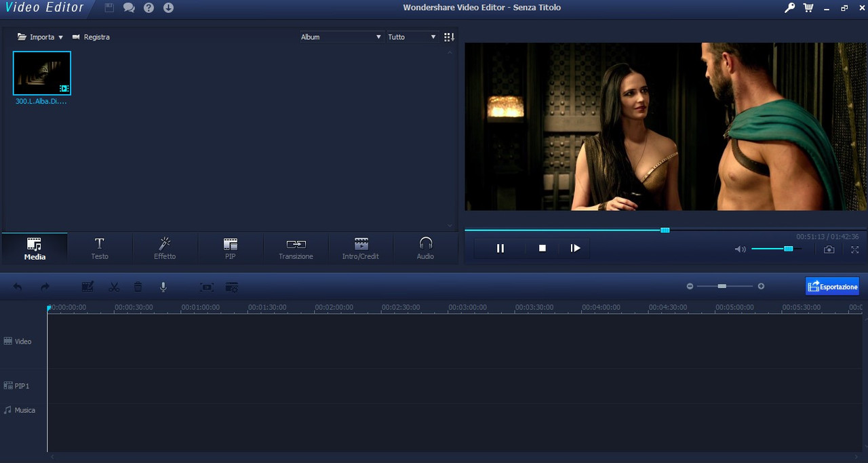Click the shopping cart icon
Image resolution: width=868 pixels, height=463 pixels.
808,7
